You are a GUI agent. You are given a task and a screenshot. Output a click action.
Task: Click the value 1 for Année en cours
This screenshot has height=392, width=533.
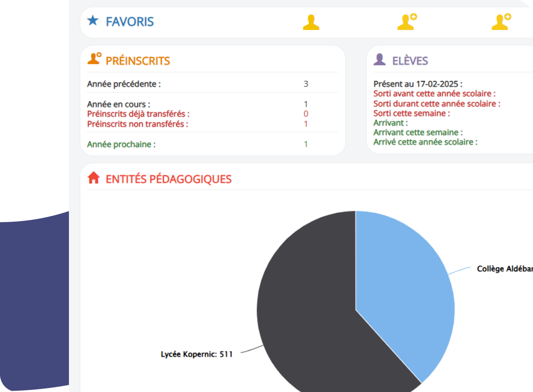pos(306,104)
